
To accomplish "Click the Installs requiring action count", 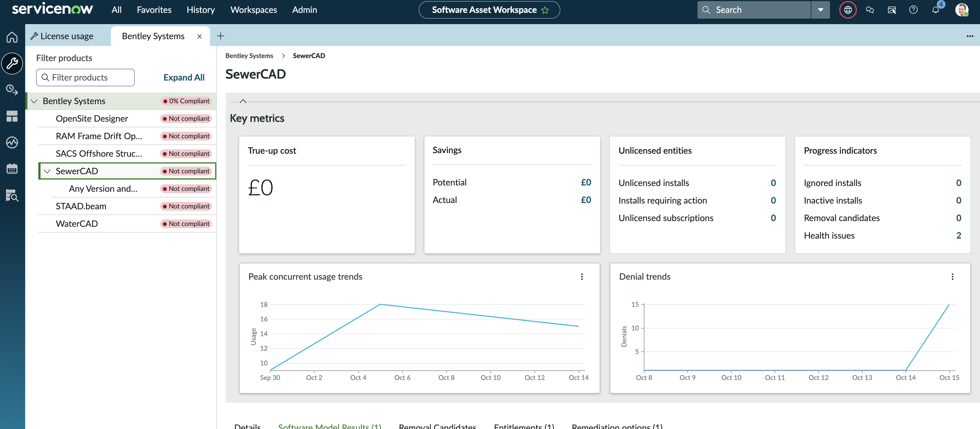I will [773, 201].
